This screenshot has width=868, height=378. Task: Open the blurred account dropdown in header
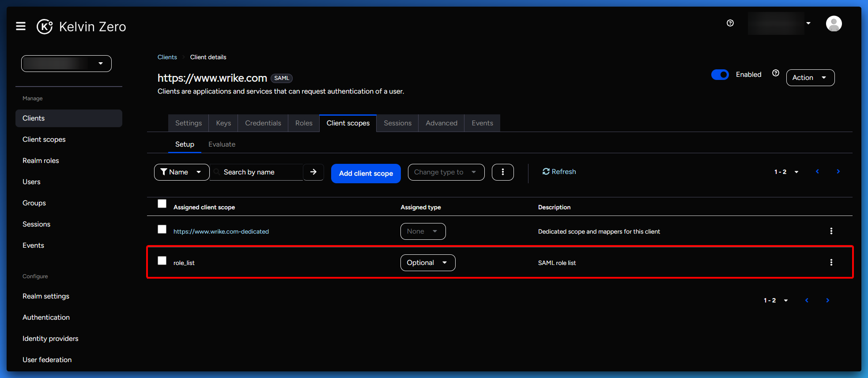click(780, 23)
